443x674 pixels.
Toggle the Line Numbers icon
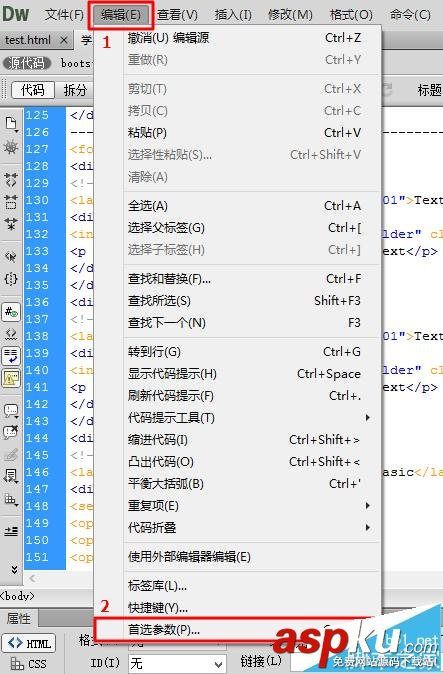click(x=11, y=312)
